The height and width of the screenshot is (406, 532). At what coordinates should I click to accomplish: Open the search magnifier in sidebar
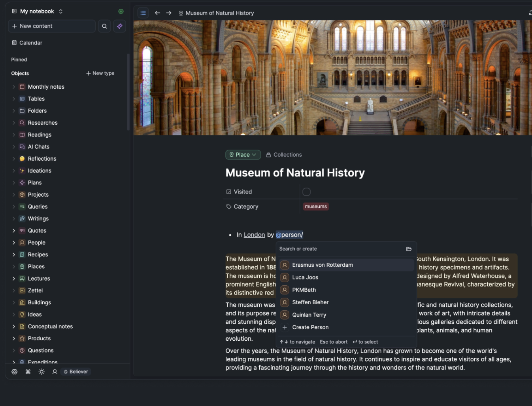tap(104, 26)
